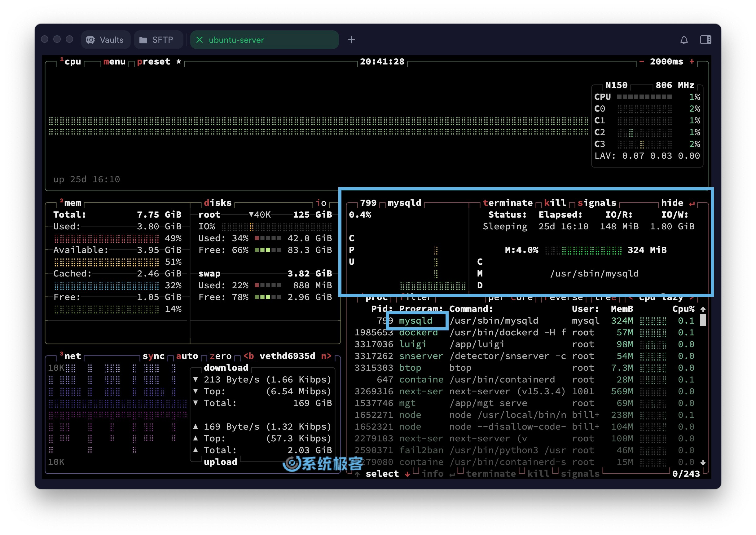756x535 pixels.
Task: Toggle net sync scaling
Action: (x=153, y=356)
